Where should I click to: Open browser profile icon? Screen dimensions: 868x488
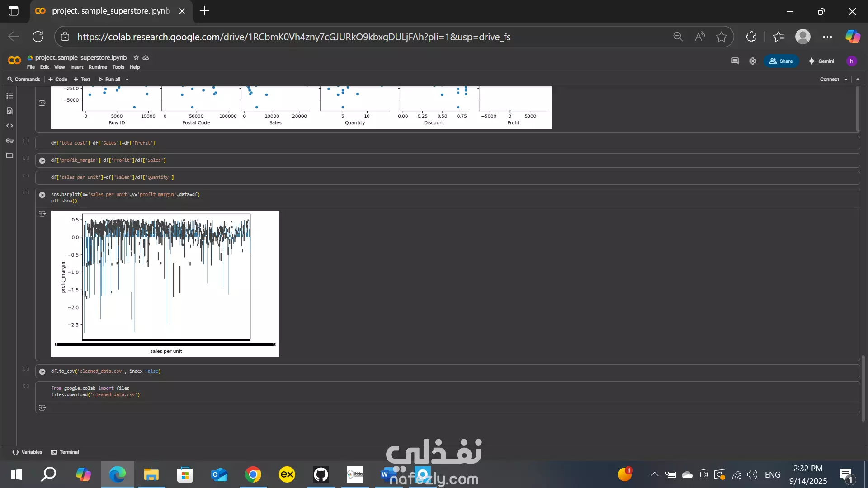pyautogui.click(x=803, y=37)
